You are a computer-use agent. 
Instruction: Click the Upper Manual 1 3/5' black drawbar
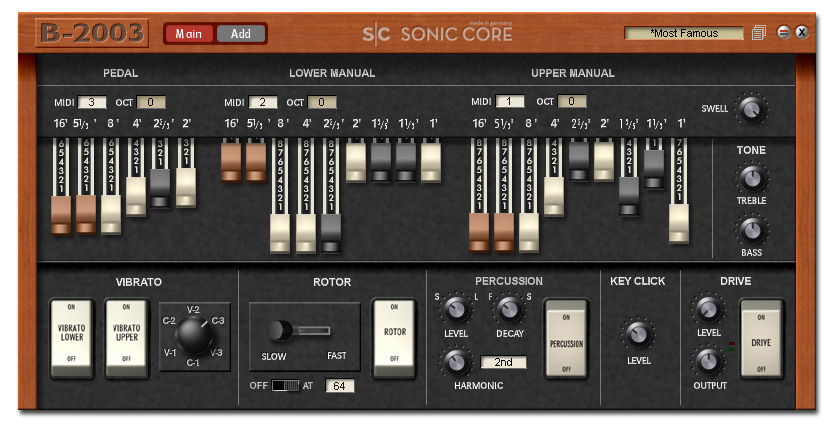coord(629,196)
